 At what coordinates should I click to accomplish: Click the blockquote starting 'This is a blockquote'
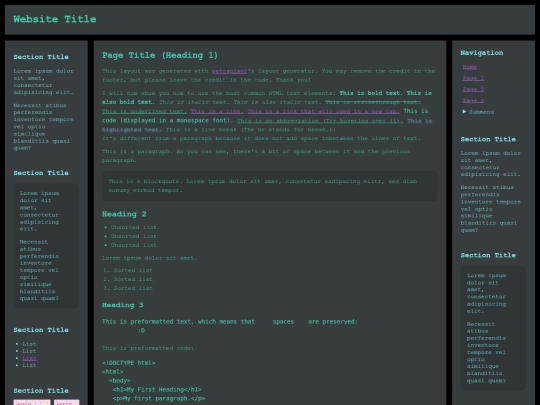[270, 186]
